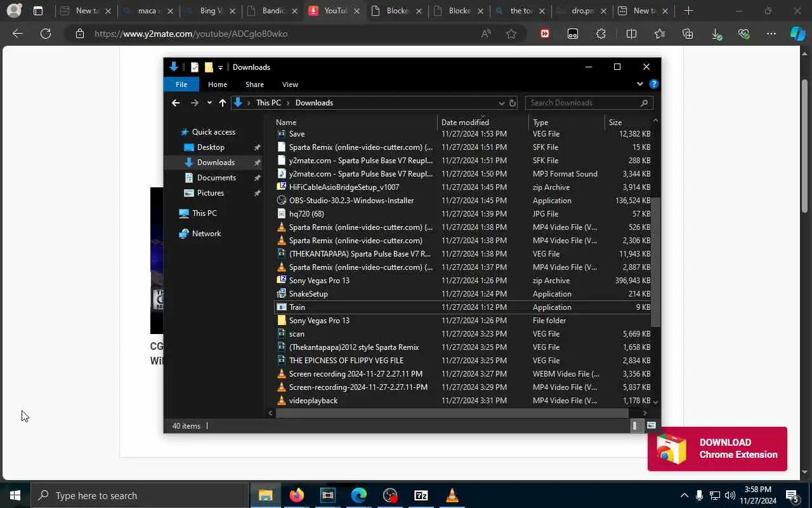Open Collections in Edge toolbar

pyautogui.click(x=688, y=34)
